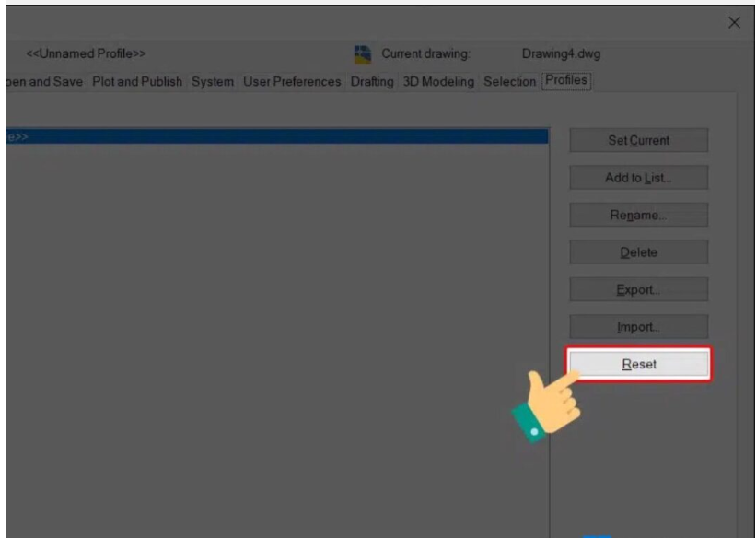This screenshot has height=538, width=756.
Task: Open the Import profile dialog
Action: coord(638,326)
